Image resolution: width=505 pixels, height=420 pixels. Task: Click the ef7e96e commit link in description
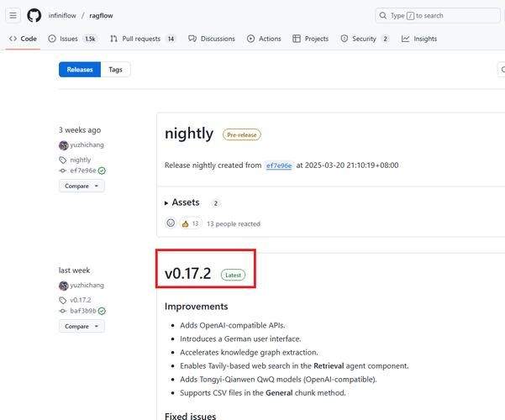[x=279, y=165]
